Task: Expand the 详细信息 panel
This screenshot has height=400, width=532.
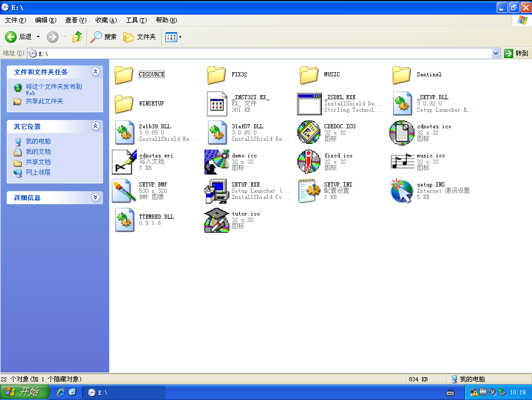Action: click(x=95, y=197)
